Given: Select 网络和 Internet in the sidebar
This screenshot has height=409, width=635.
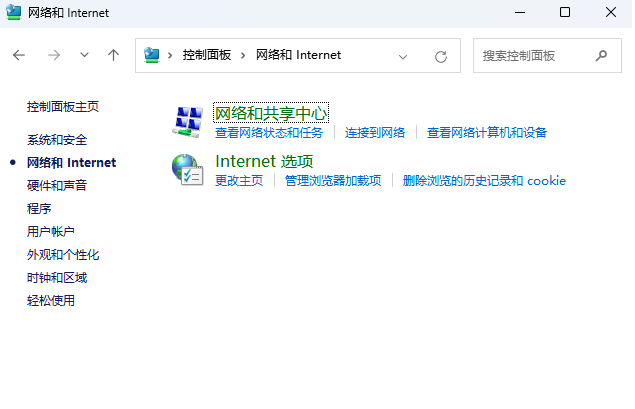Looking at the screenshot, I should (x=71, y=163).
